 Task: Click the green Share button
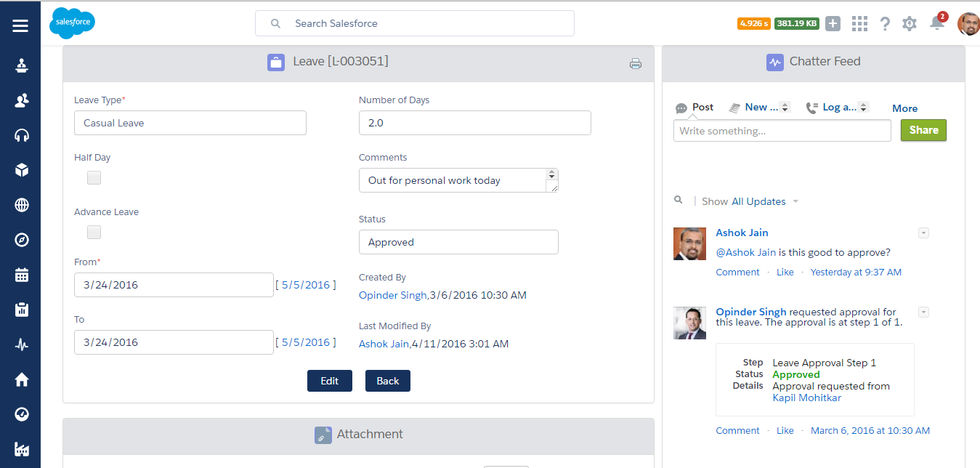pos(923,130)
